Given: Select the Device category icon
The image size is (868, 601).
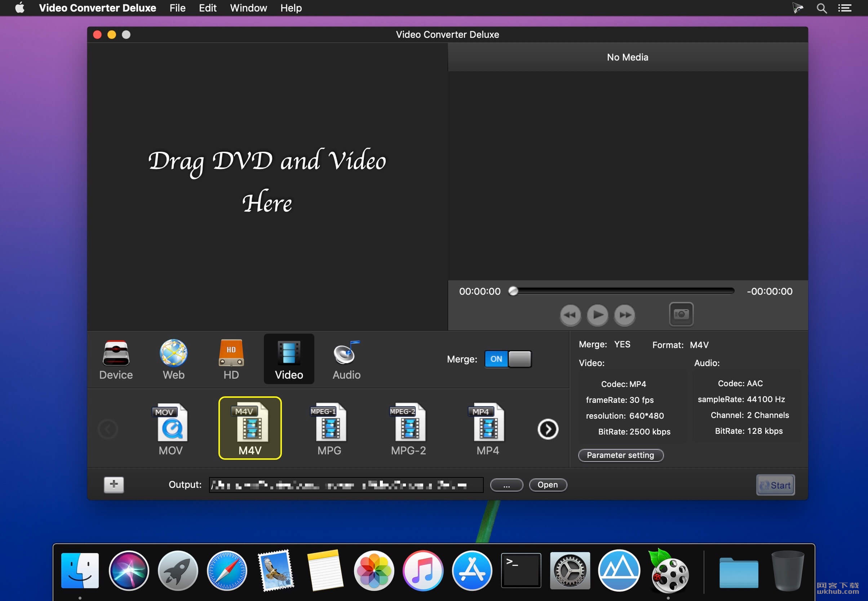Looking at the screenshot, I should pyautogui.click(x=116, y=359).
